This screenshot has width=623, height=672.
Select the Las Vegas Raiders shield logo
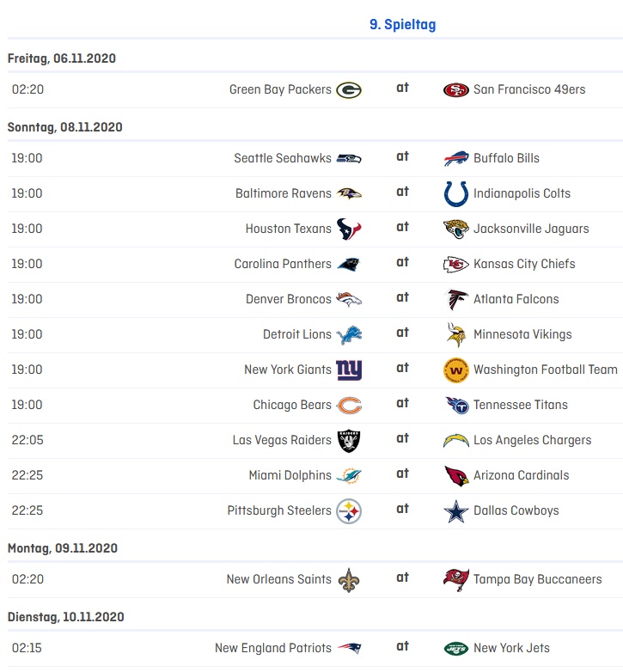349,441
